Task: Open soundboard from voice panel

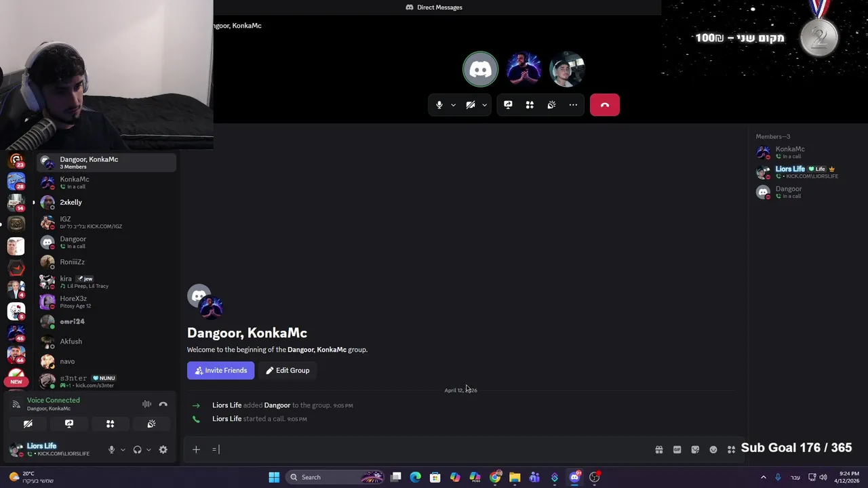Action: [x=151, y=424]
